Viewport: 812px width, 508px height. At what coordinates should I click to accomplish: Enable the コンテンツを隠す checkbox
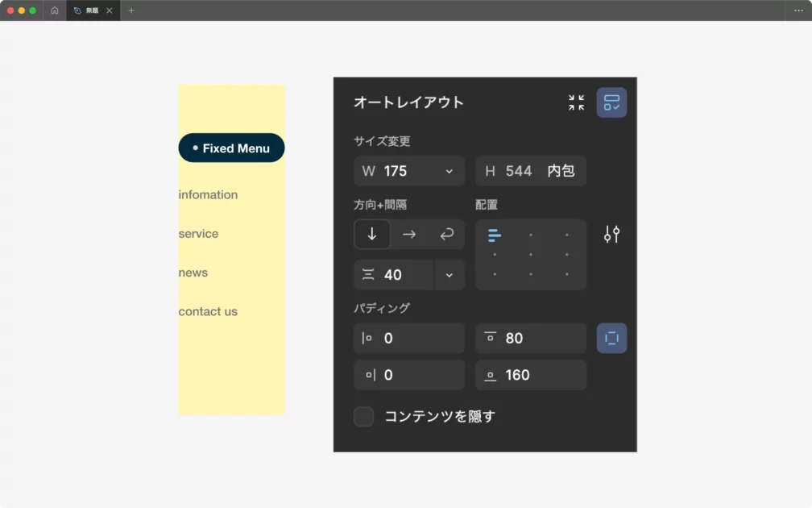[364, 416]
